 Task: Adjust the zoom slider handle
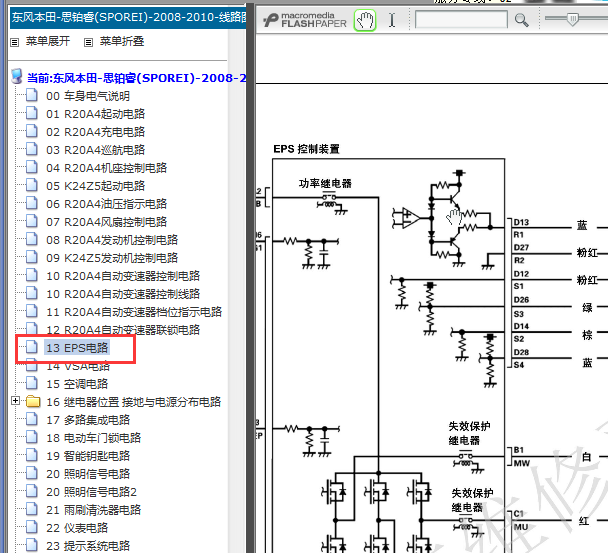tap(572, 19)
